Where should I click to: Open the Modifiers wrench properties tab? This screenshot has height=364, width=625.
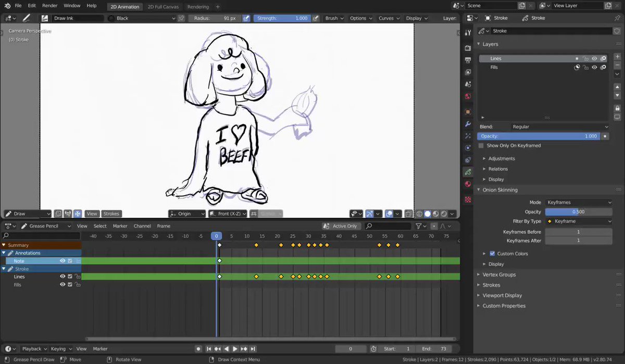468,124
